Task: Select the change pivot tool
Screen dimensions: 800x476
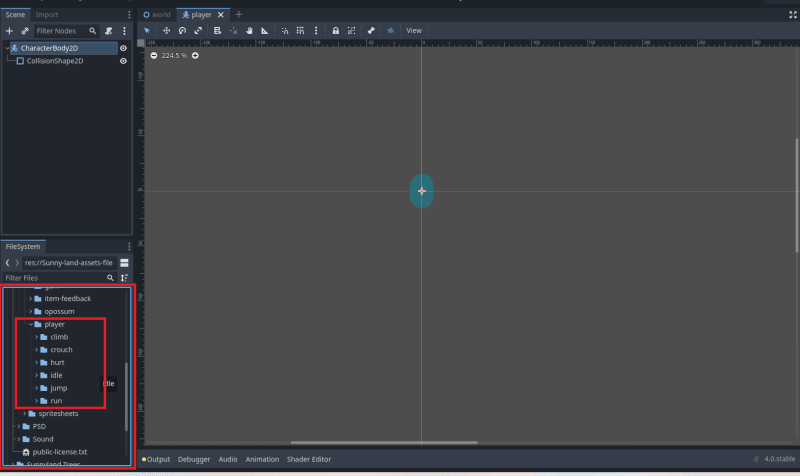Action: point(233,31)
